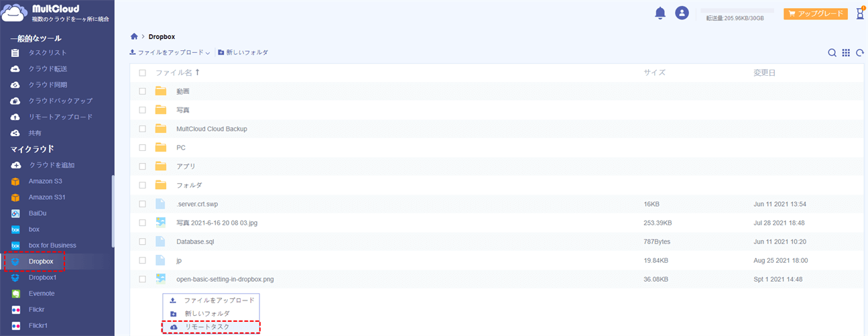Image resolution: width=868 pixels, height=336 pixels.
Task: Click the Amazon S3 icon
Action: 15,181
